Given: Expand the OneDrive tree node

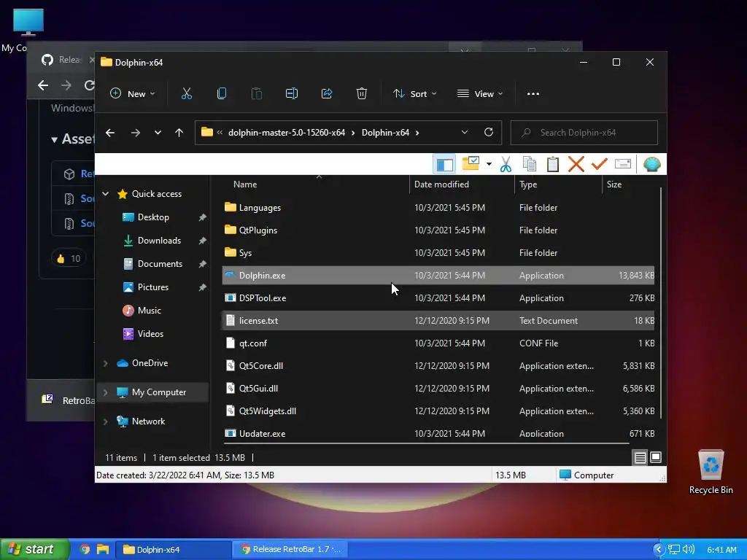Looking at the screenshot, I should (x=106, y=363).
